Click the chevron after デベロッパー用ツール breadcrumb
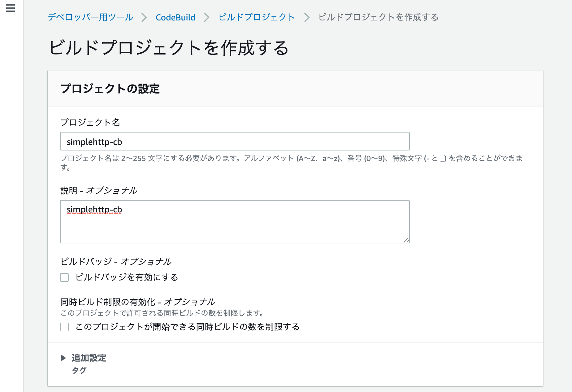The width and height of the screenshot is (572, 392). click(144, 18)
